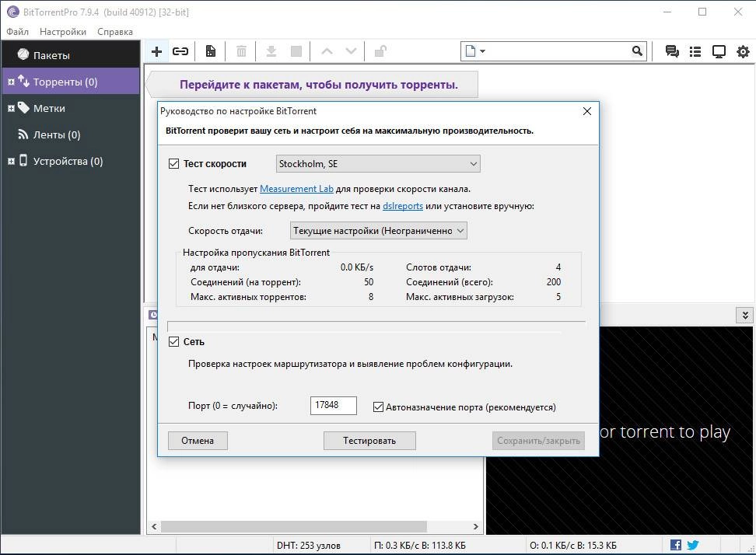This screenshot has height=555, width=756.
Task: Expand the Метки tree node
Action: (x=11, y=108)
